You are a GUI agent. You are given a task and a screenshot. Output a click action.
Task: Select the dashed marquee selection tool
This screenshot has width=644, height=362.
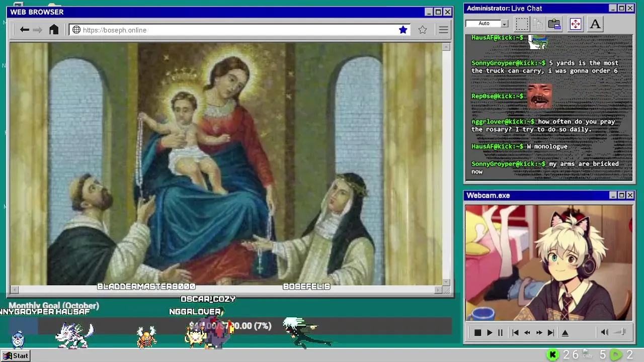522,24
